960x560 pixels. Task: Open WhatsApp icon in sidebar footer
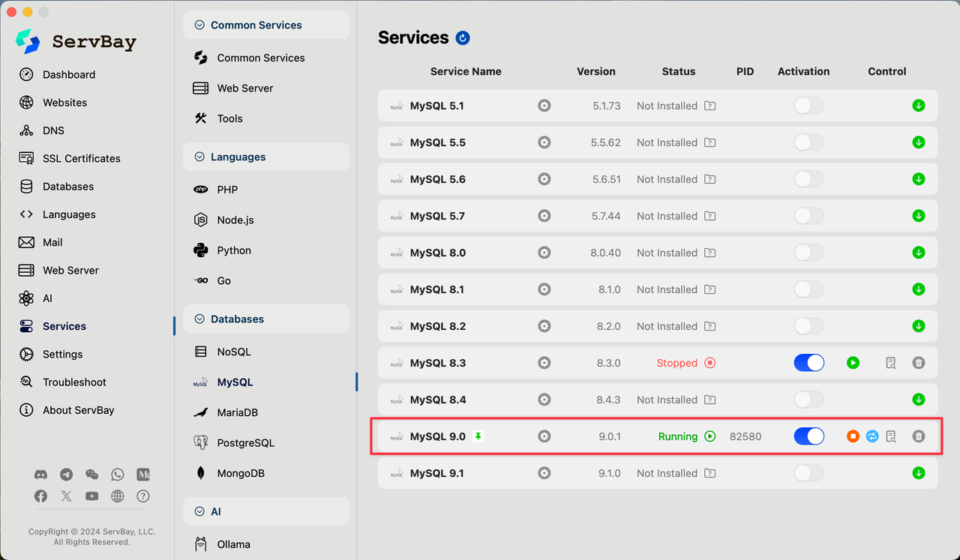tap(118, 475)
